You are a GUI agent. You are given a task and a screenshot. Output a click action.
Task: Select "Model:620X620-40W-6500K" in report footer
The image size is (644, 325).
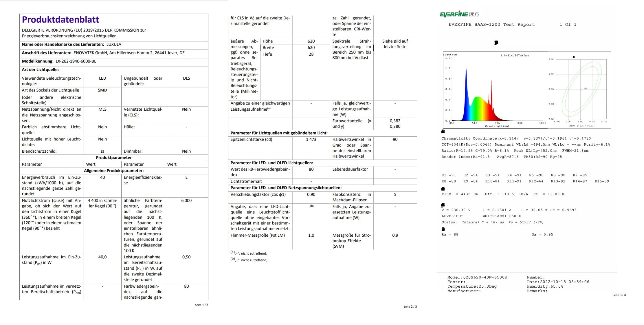point(477,277)
